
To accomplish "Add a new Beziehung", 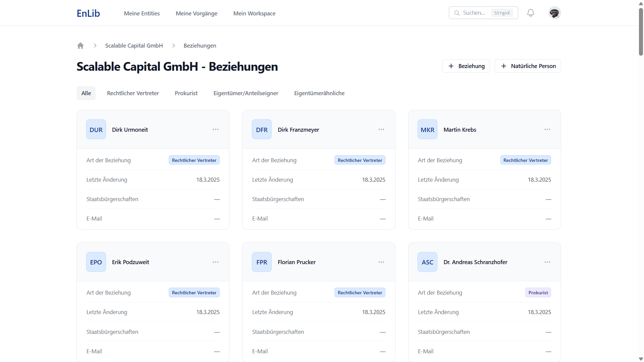I will pyautogui.click(x=466, y=66).
